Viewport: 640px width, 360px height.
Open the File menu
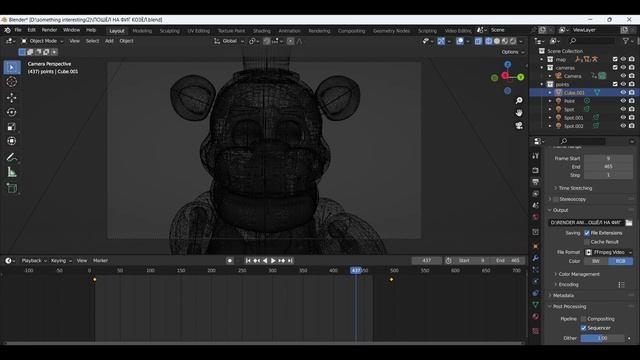click(x=18, y=30)
